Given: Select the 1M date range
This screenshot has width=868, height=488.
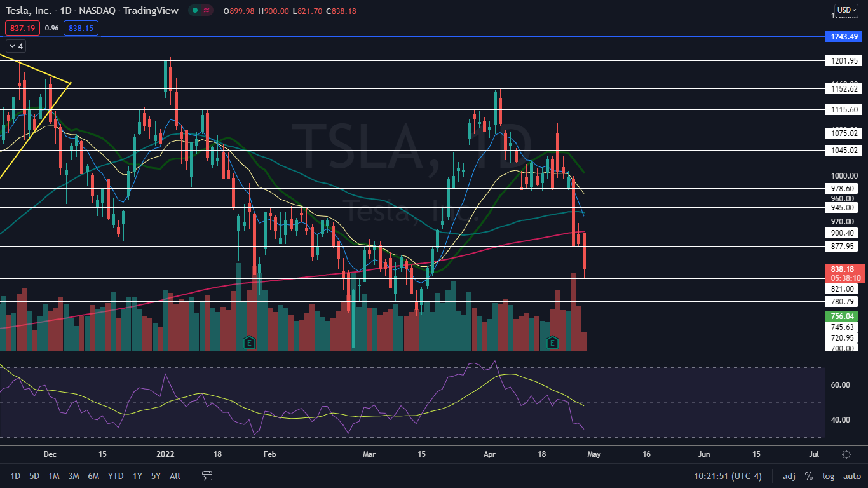Looking at the screenshot, I should tap(54, 476).
